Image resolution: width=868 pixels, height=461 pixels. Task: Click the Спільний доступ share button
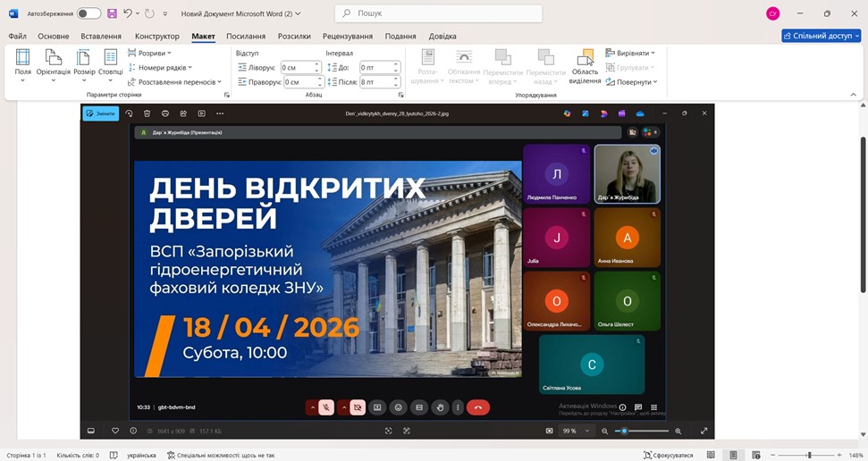click(822, 36)
